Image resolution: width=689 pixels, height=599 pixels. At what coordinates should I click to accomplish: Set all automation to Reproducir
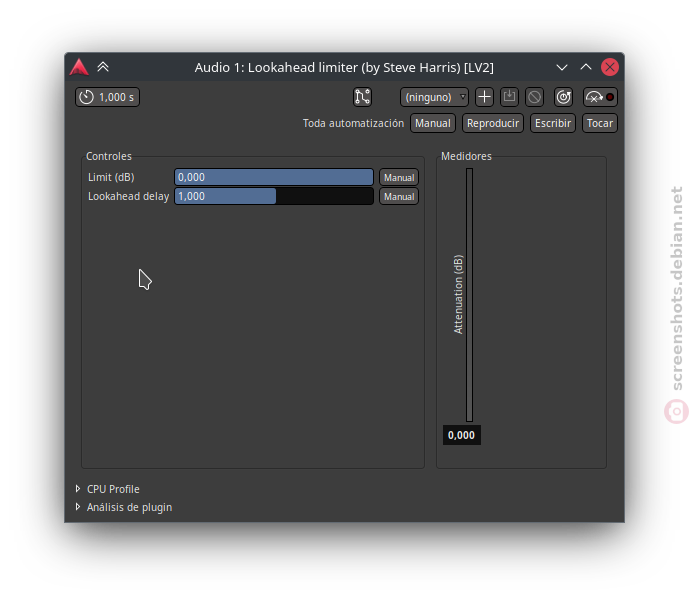493,123
